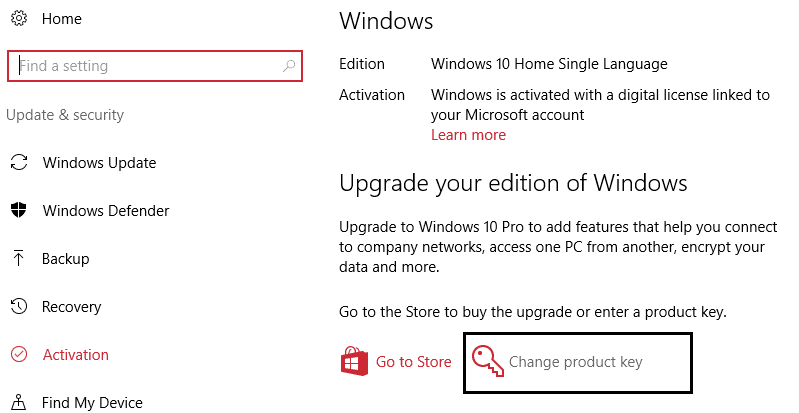Open Find My Device settings
Image resolution: width=799 pixels, height=413 pixels.
[92, 403]
